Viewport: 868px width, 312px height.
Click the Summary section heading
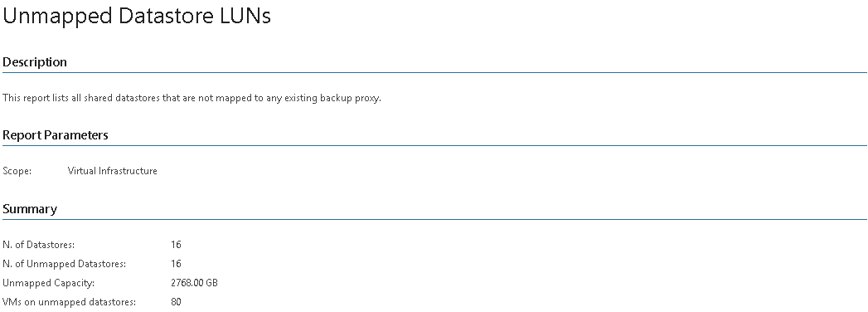[30, 209]
